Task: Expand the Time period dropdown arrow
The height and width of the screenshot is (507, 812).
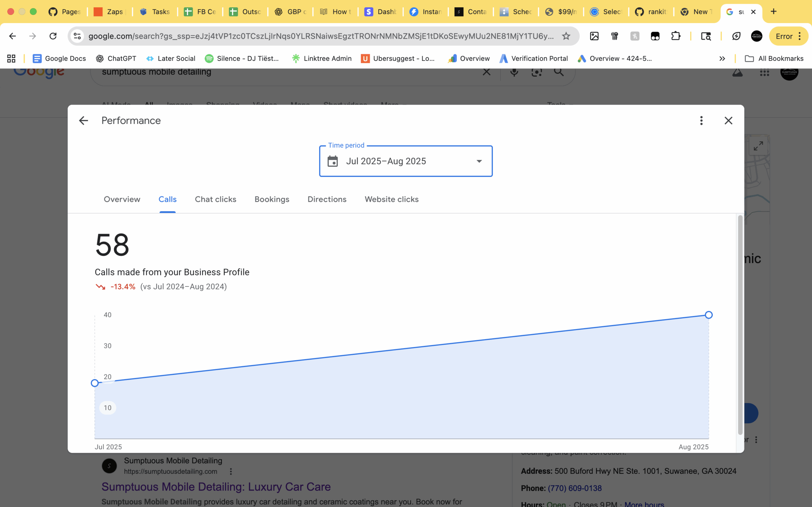Action: click(x=479, y=161)
